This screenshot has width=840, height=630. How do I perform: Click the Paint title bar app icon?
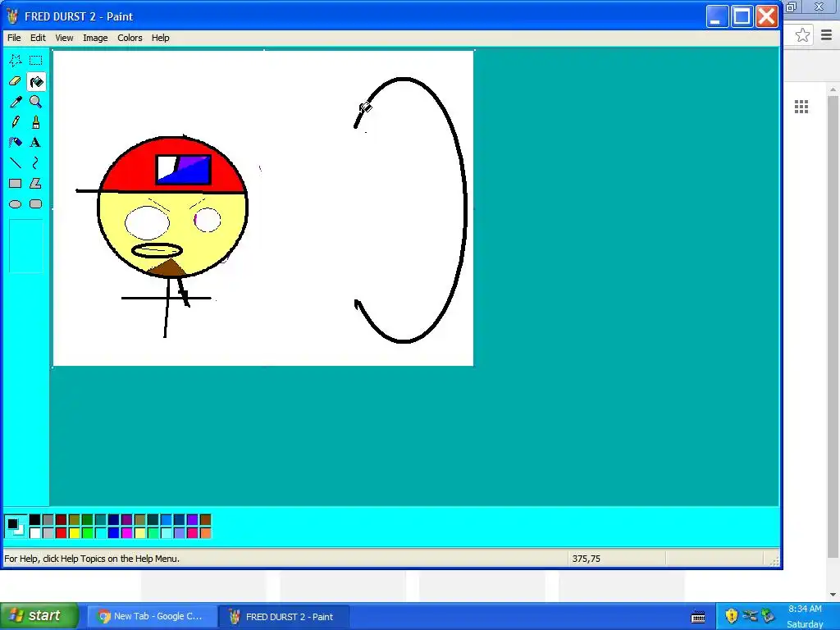pyautogui.click(x=13, y=16)
